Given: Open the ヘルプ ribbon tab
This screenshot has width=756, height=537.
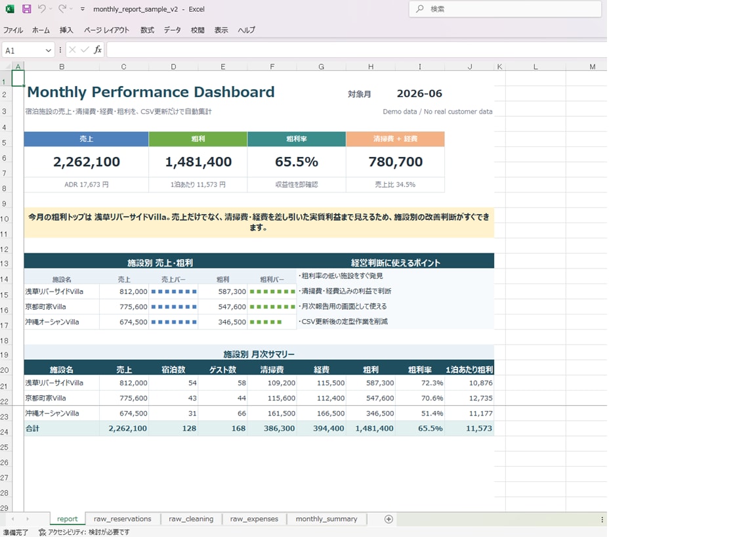Looking at the screenshot, I should click(246, 30).
